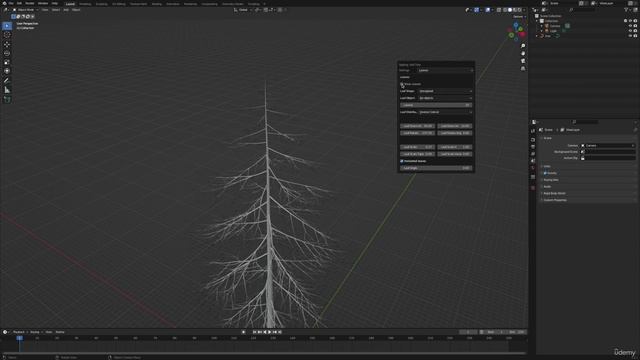Select the Annotate tool
Viewport: 640px width, 360px height.
tap(7, 81)
